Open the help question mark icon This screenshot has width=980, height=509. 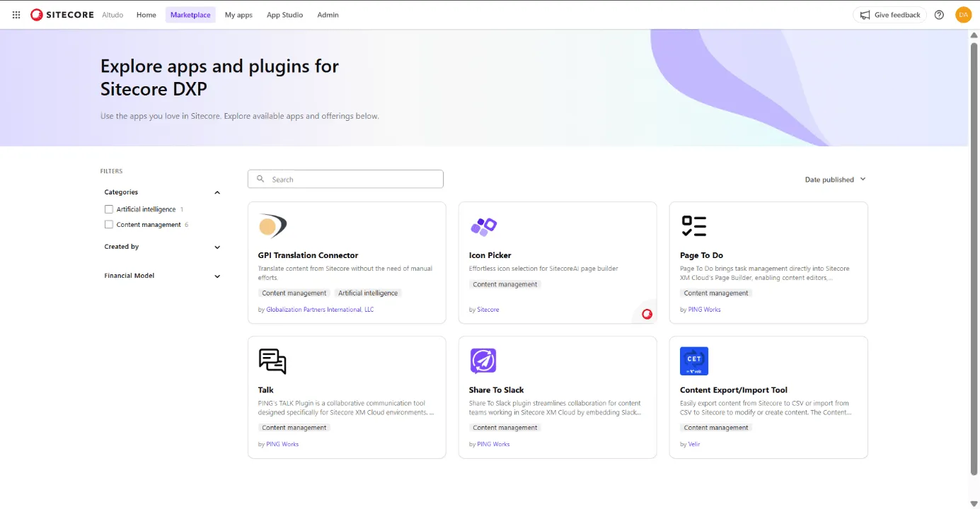939,14
